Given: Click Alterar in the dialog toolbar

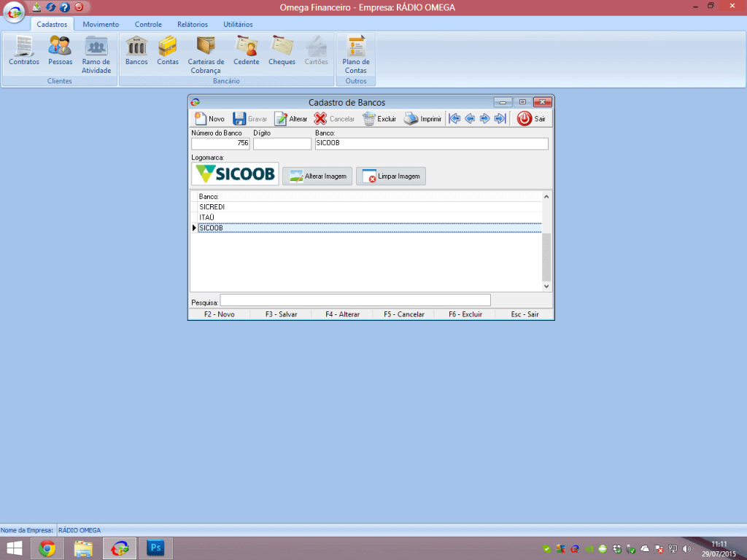Looking at the screenshot, I should point(290,119).
